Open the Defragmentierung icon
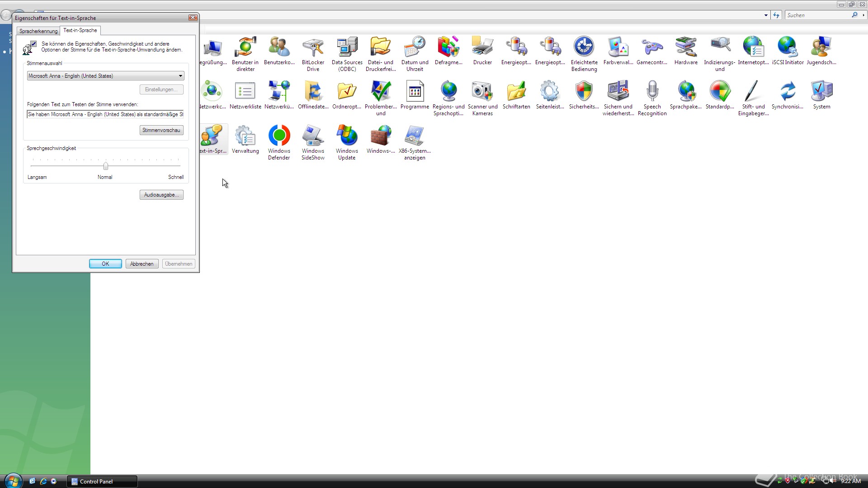The image size is (868, 488). click(448, 51)
